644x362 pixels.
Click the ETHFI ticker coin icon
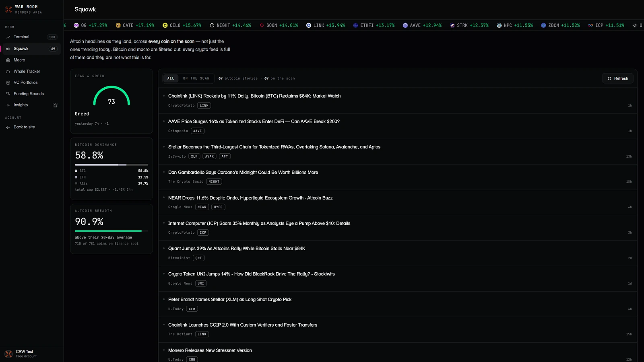356,25
